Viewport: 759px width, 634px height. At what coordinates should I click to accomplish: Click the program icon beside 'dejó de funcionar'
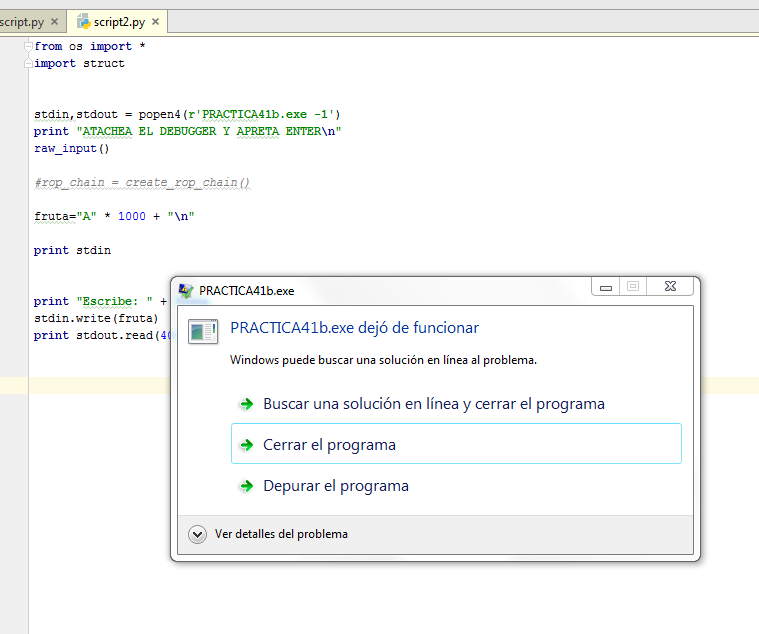203,331
